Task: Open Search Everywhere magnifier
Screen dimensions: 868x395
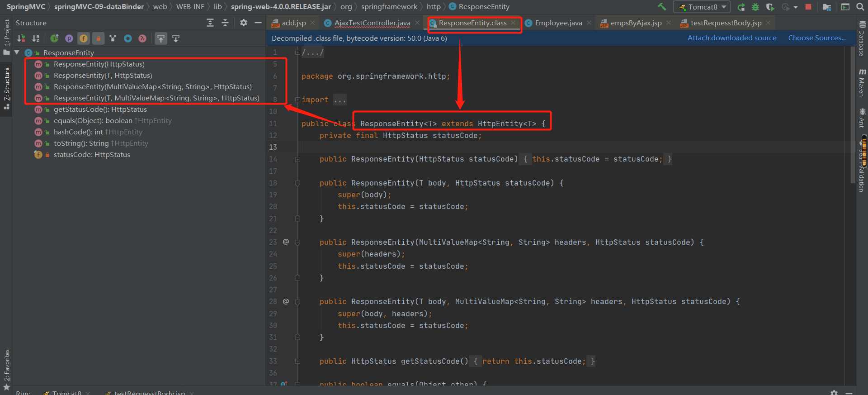Action: click(860, 7)
